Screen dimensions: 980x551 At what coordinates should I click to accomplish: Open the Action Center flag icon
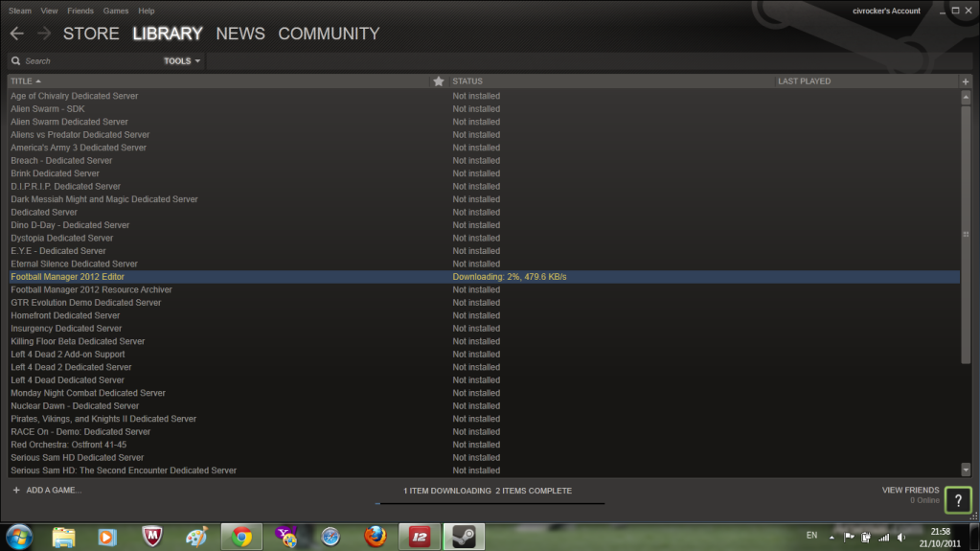849,538
